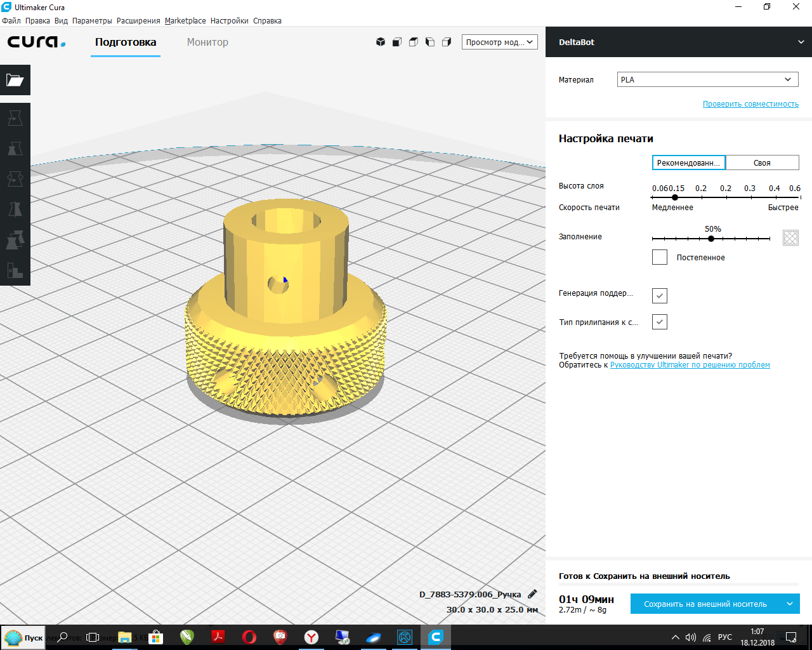Select the Scale tool in left toolbar
This screenshot has width=812, height=650.
pos(15,149)
